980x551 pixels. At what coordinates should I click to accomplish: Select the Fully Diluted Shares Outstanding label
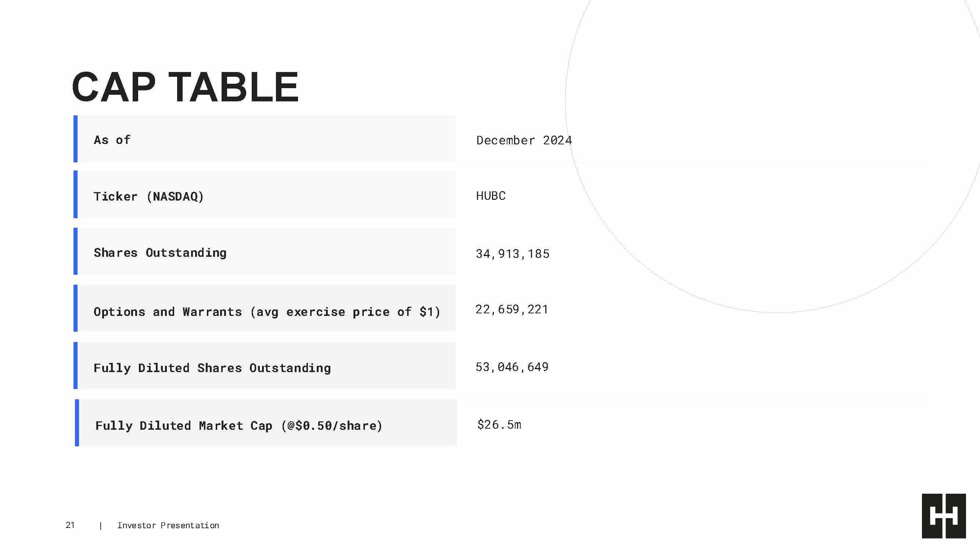pos(212,368)
